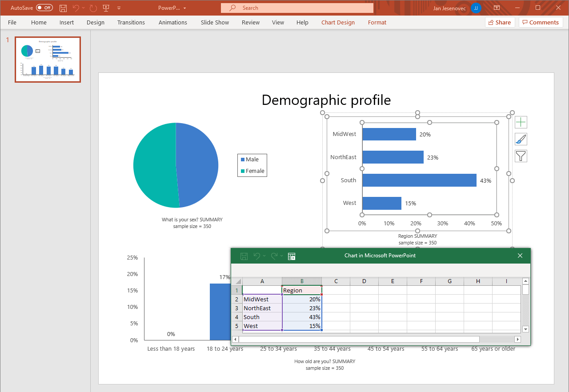Screen dimensions: 569x392
Task: Open the Comments button
Action: coord(541,22)
